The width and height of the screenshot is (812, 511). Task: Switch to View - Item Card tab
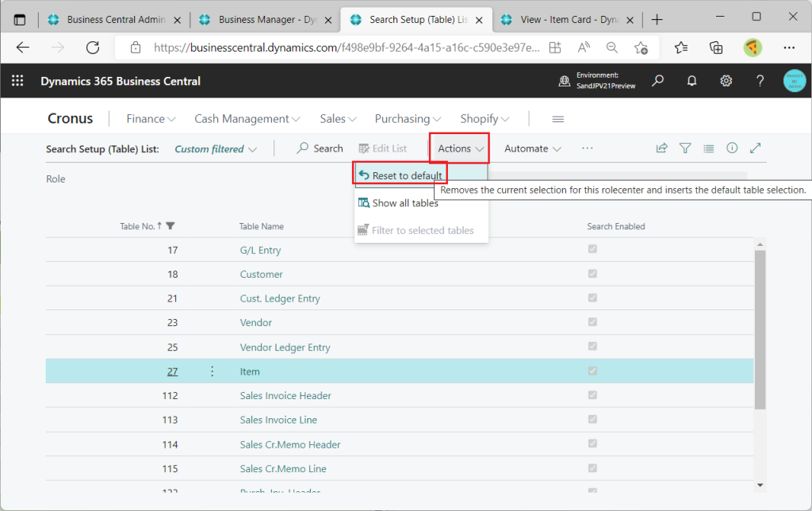pyautogui.click(x=568, y=20)
